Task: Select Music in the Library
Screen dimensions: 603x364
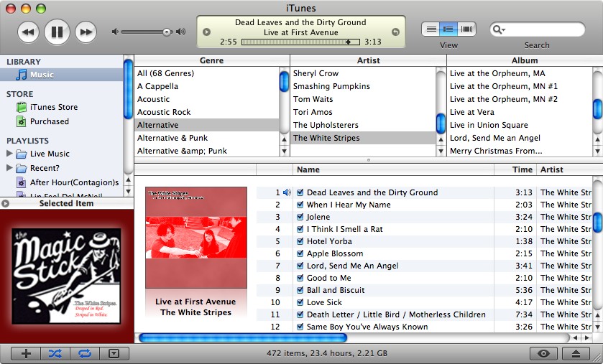Action: tap(62, 75)
